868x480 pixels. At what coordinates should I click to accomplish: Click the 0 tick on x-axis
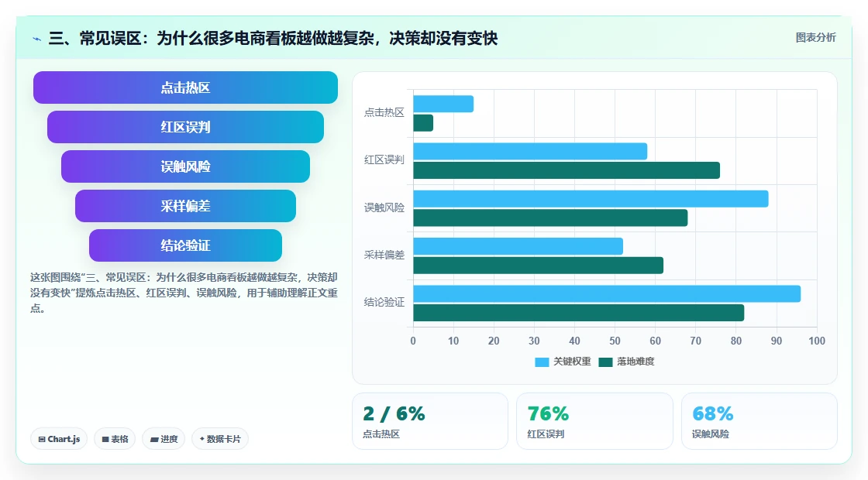point(413,341)
